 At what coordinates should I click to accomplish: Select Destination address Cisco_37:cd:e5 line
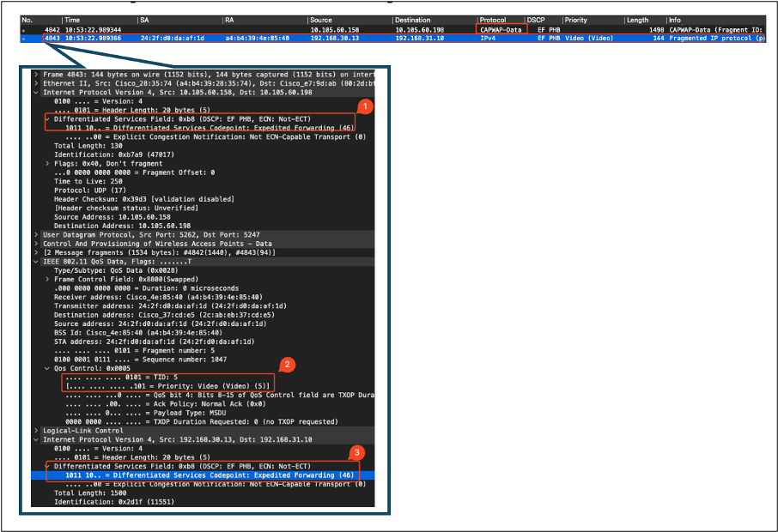164,315
